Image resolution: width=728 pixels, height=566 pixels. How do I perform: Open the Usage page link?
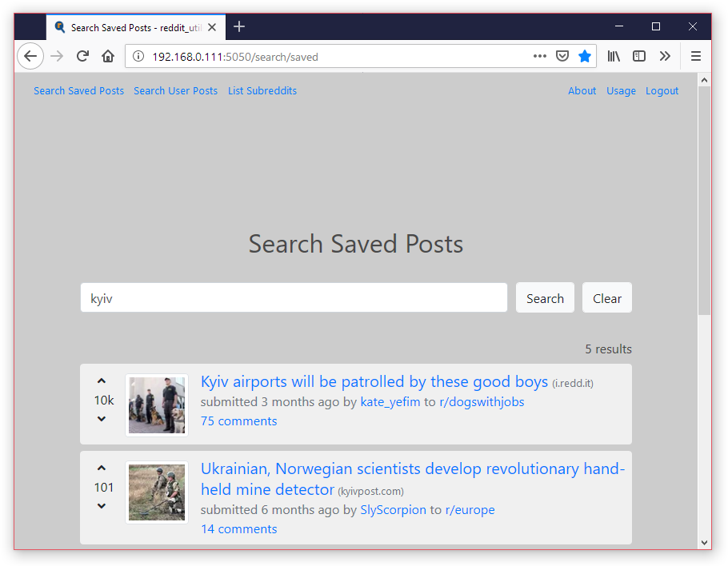[x=622, y=91]
